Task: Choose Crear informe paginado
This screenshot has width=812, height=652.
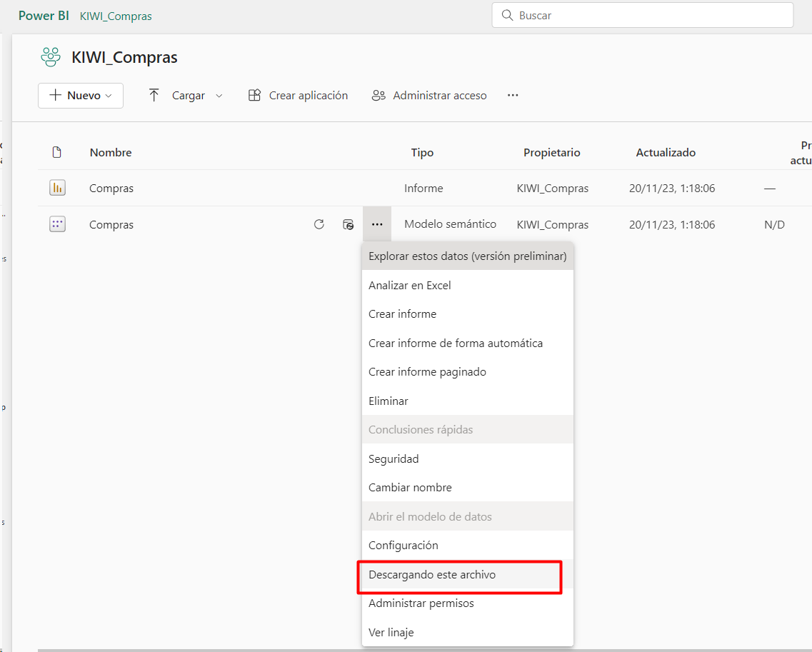Action: click(x=468, y=372)
